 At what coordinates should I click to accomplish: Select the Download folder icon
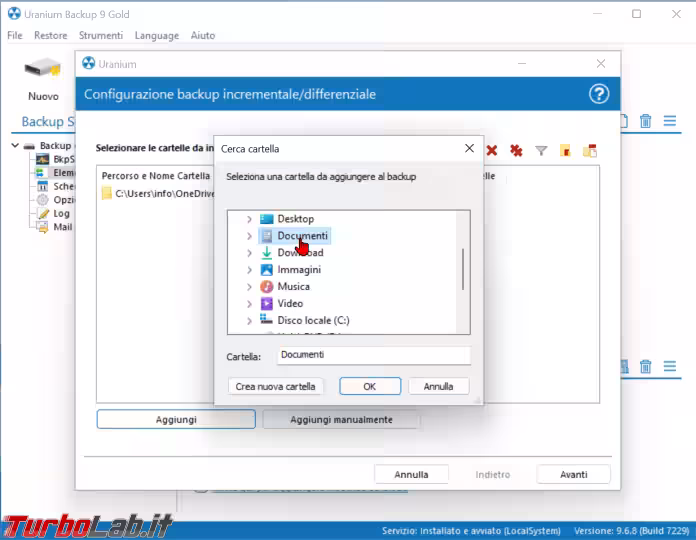coord(267,252)
